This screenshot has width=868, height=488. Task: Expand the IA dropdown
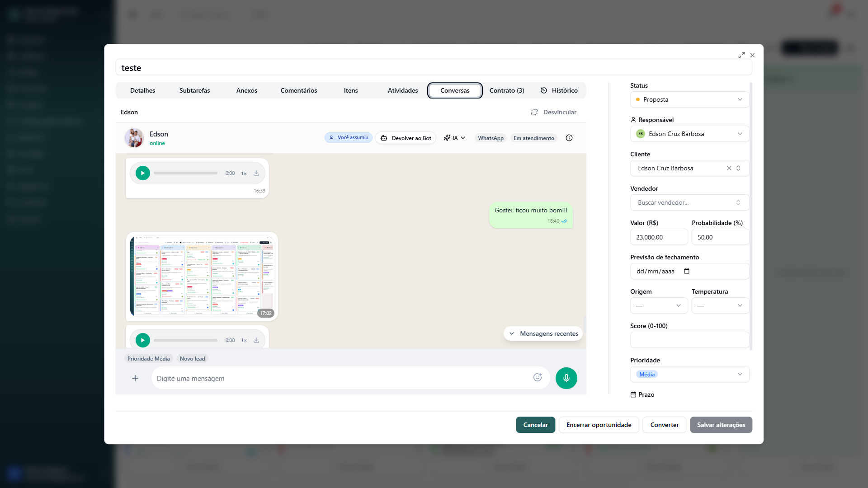click(x=454, y=138)
